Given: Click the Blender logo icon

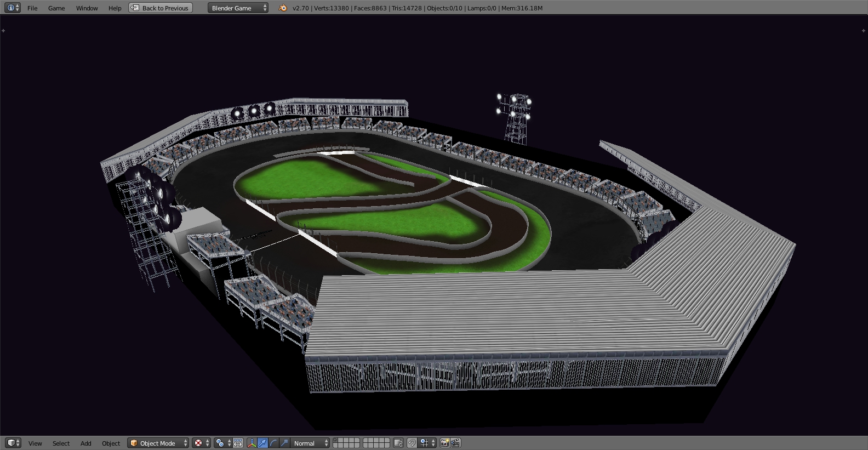Looking at the screenshot, I should point(282,8).
